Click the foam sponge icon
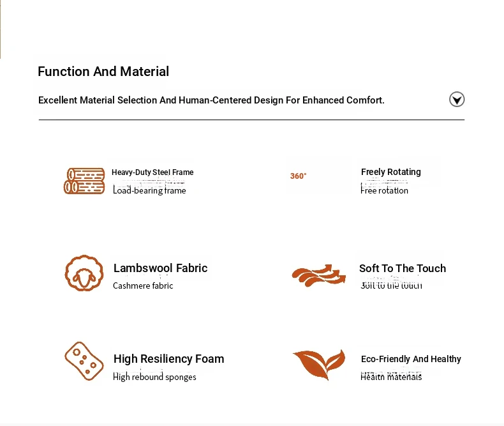Image resolution: width=504 pixels, height=426 pixels. [84, 361]
